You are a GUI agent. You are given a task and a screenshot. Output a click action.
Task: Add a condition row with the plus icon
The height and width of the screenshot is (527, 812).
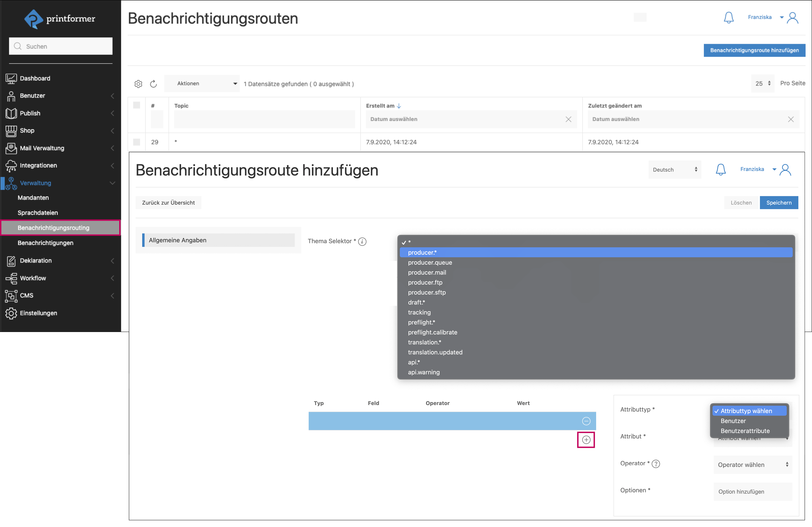586,440
